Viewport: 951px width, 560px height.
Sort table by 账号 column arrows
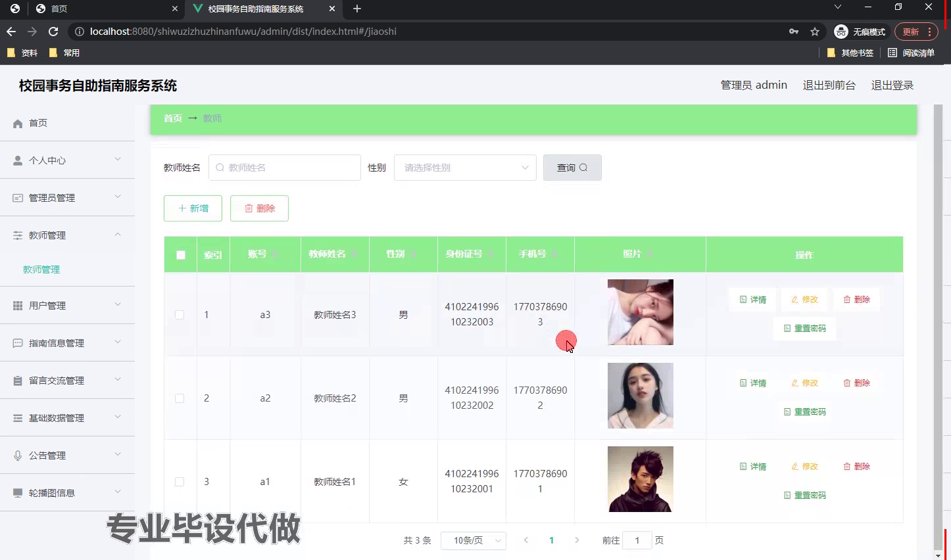[x=275, y=254]
